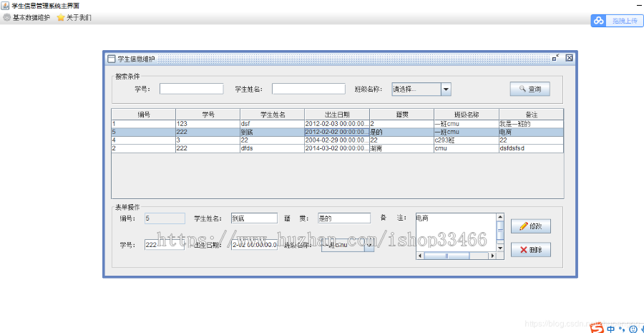Toggle the 中 Chinese input mode indicator

click(x=611, y=329)
